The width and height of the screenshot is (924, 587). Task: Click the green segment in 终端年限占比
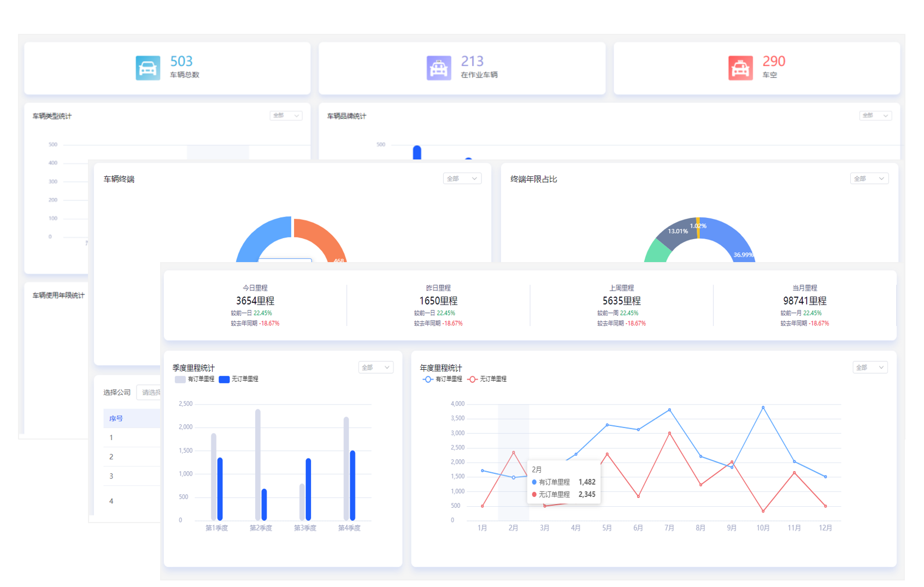coord(658,253)
